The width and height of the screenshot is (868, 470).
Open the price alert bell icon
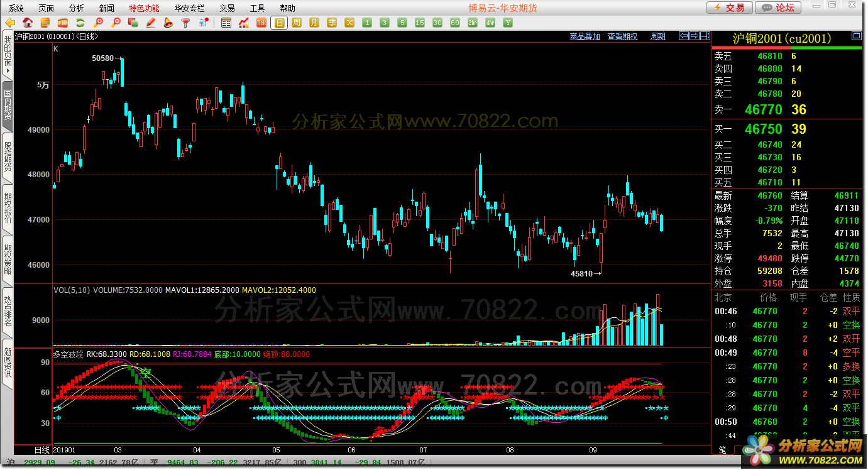[x=168, y=23]
